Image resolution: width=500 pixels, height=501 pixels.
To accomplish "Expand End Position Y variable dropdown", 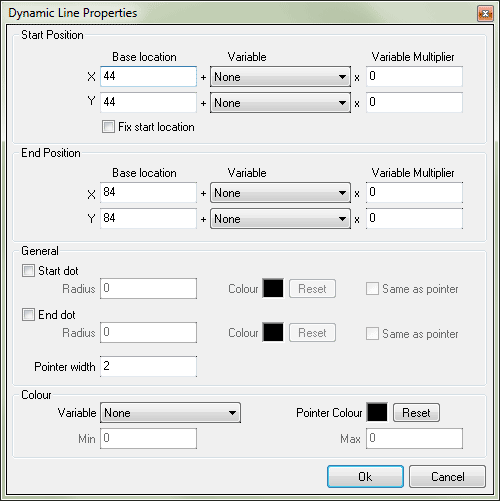I will click(x=280, y=219).
